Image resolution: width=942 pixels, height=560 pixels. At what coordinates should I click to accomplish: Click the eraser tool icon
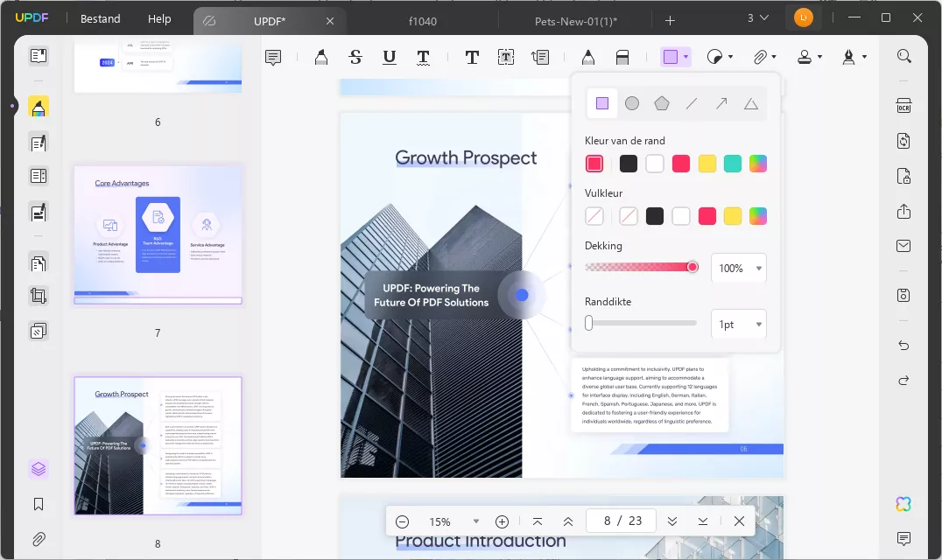pyautogui.click(x=622, y=58)
